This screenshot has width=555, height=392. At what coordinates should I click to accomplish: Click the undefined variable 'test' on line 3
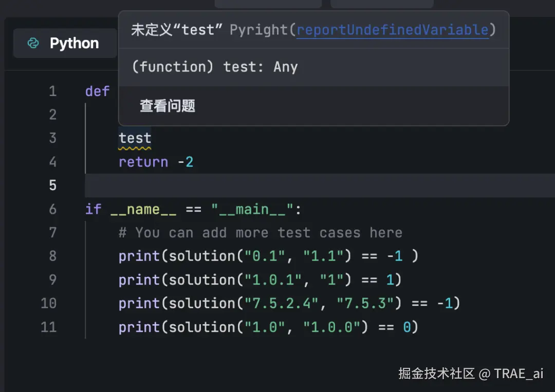click(x=135, y=138)
